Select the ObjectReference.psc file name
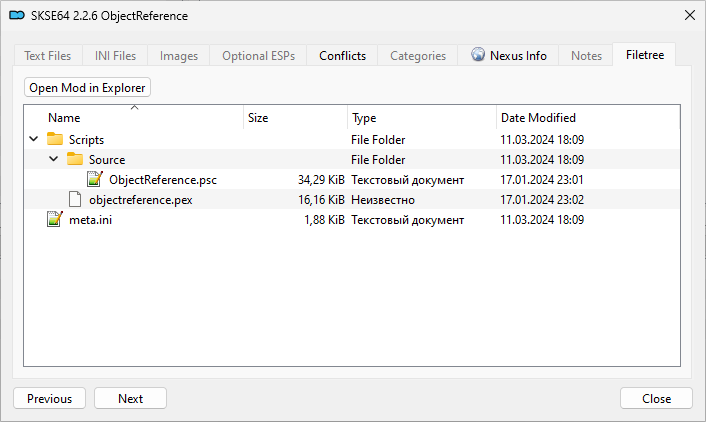The width and height of the screenshot is (706, 422). click(x=163, y=180)
